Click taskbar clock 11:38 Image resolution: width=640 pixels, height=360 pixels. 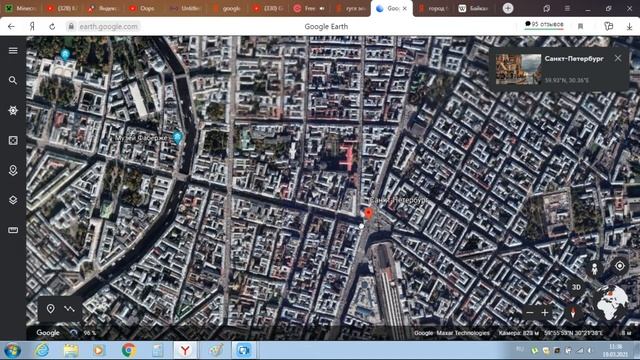click(x=615, y=350)
